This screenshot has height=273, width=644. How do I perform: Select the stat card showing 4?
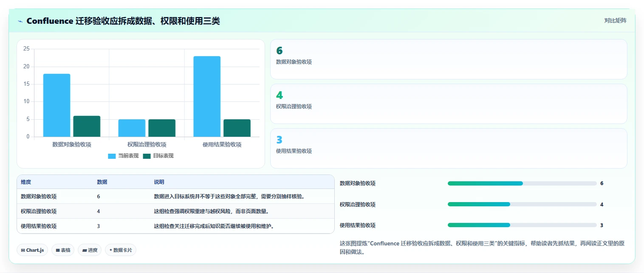(x=449, y=104)
